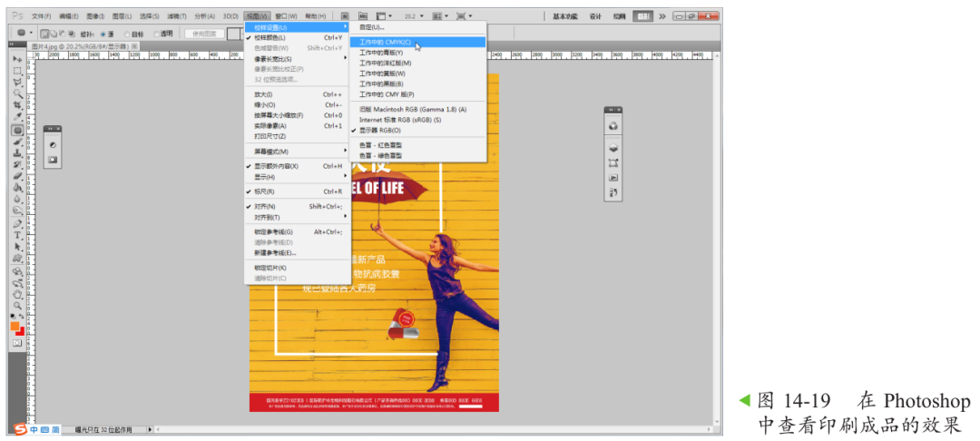This screenshot has height=441, width=980.
Task: Switch to 基本功能 workspace
Action: pyautogui.click(x=565, y=16)
